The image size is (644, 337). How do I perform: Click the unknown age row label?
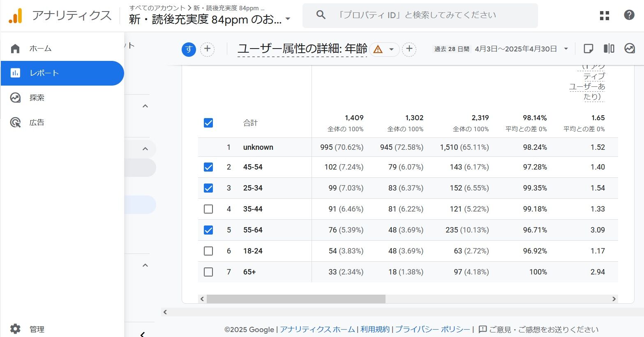(x=258, y=147)
